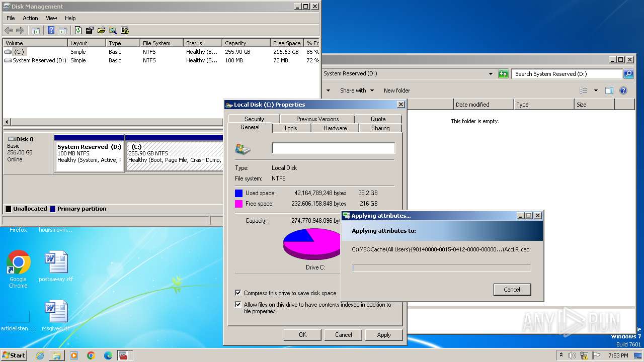The height and width of the screenshot is (362, 644).
Task: Click the volume speaker icon in system tray
Action: (572, 355)
